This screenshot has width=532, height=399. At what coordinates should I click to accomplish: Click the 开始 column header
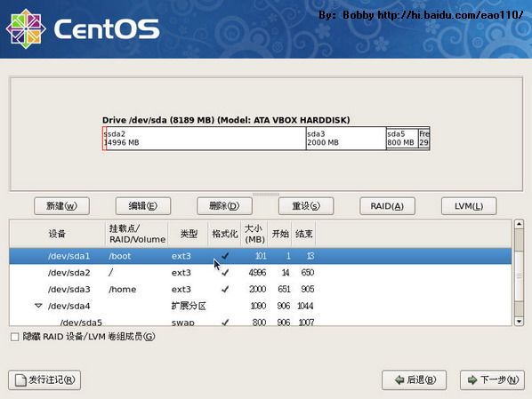pos(280,234)
